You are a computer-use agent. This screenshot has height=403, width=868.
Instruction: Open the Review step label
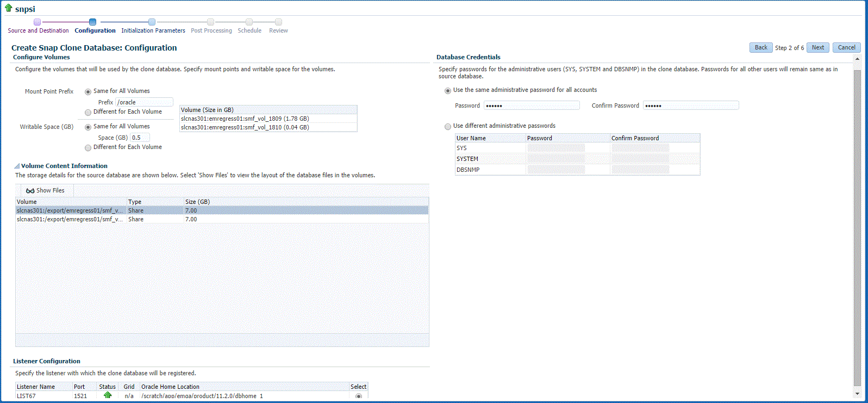(278, 31)
